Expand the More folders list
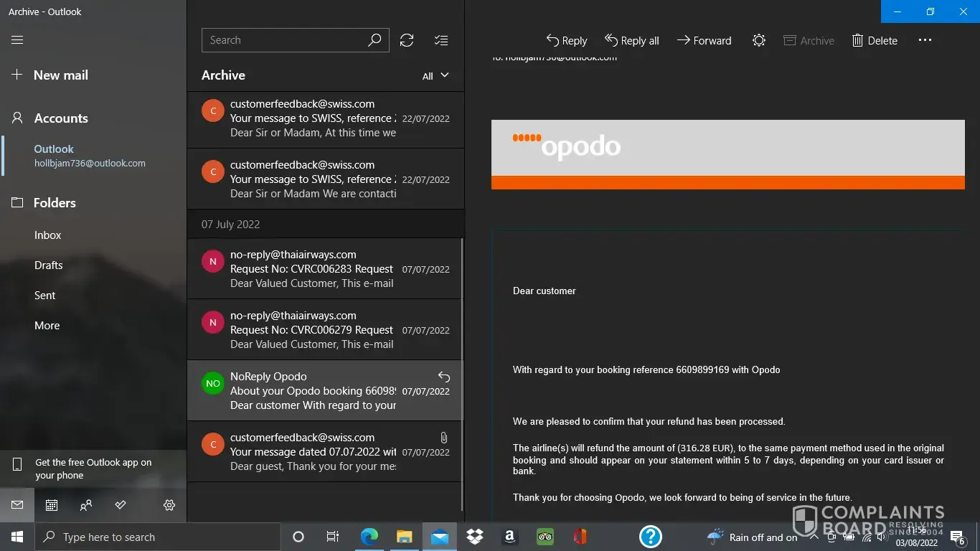This screenshot has width=980, height=551. (x=47, y=325)
